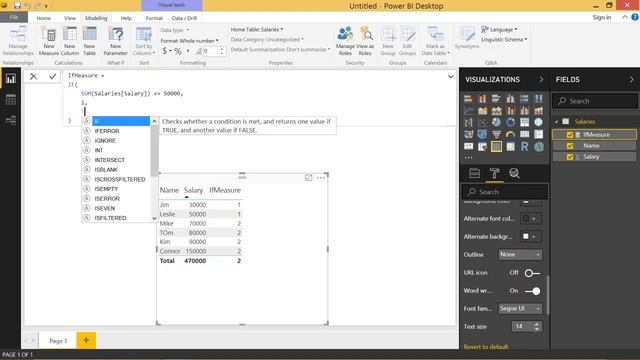Open the Language dropdown
The width and height of the screenshot is (640, 360).
499,29
